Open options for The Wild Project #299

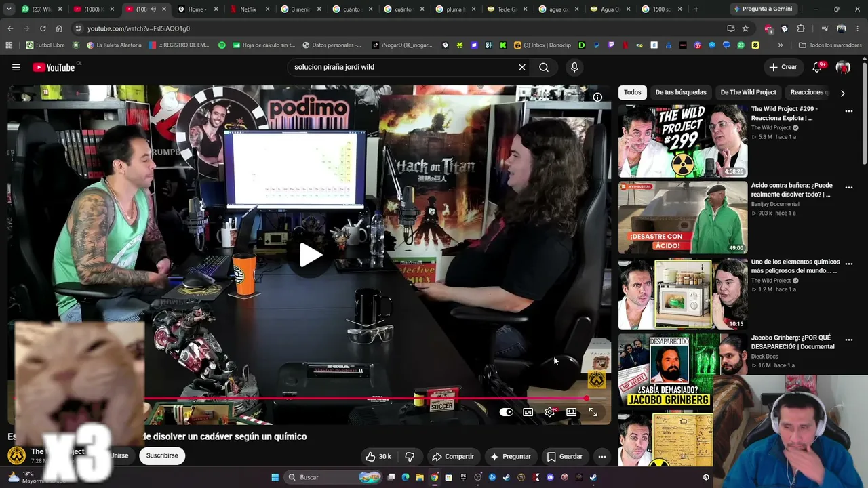pos(849,111)
